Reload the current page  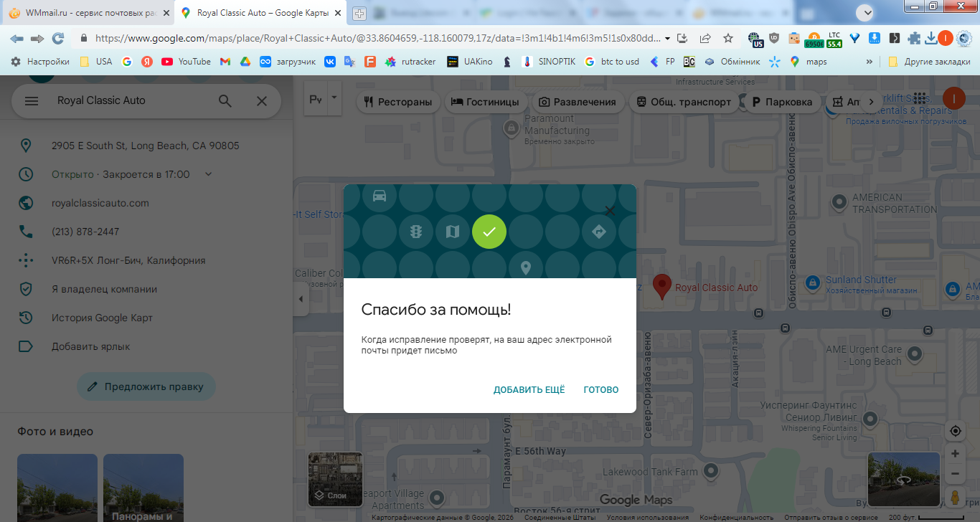58,38
